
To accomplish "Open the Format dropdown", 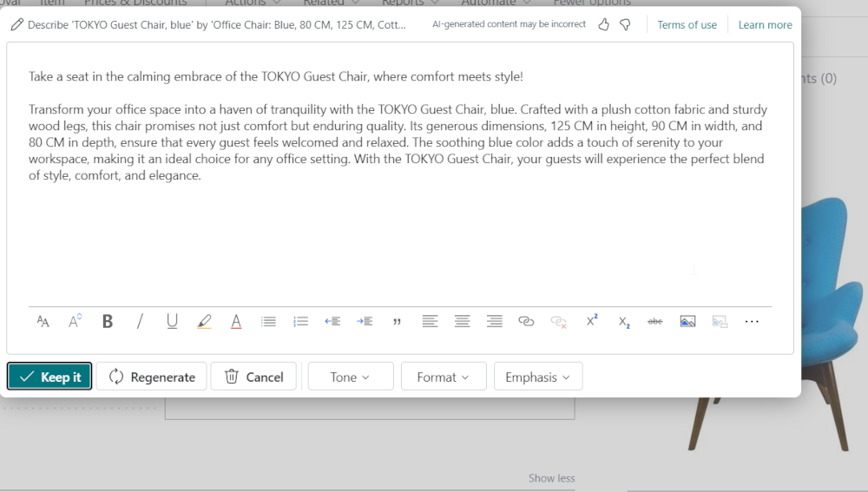I will 444,377.
